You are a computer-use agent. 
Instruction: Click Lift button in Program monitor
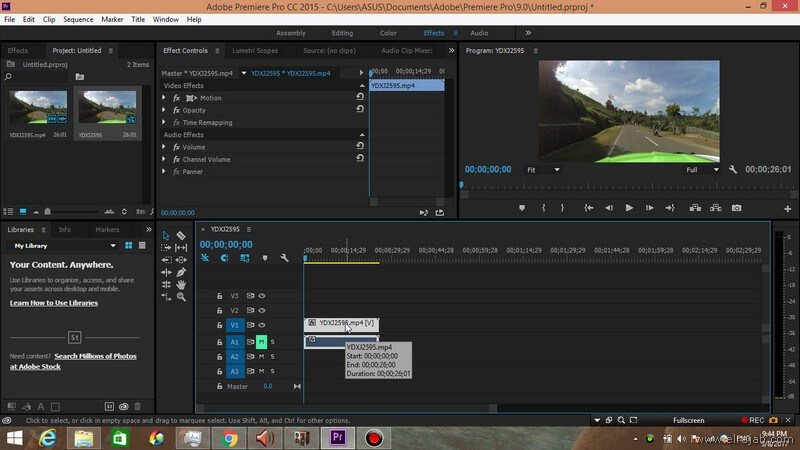(695, 208)
